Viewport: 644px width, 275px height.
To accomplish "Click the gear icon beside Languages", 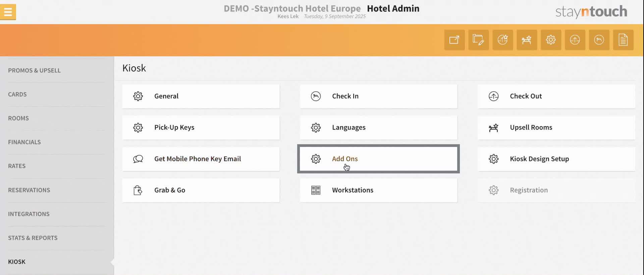I will pyautogui.click(x=316, y=127).
